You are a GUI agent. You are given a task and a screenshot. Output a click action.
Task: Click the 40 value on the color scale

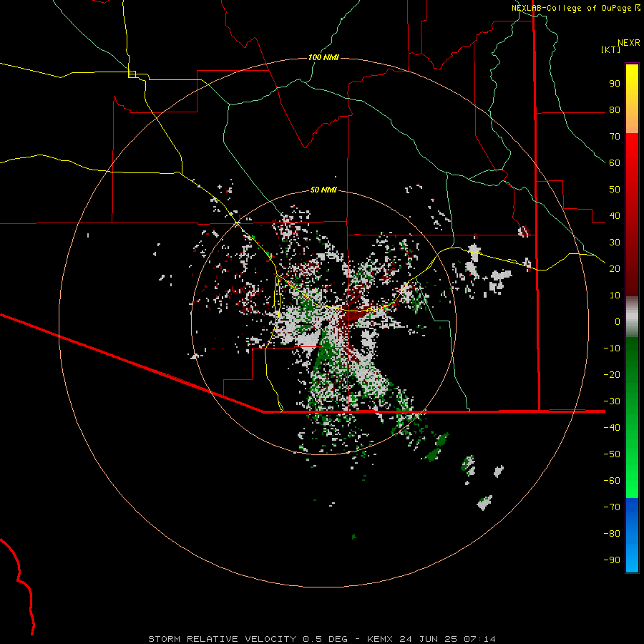pyautogui.click(x=615, y=215)
